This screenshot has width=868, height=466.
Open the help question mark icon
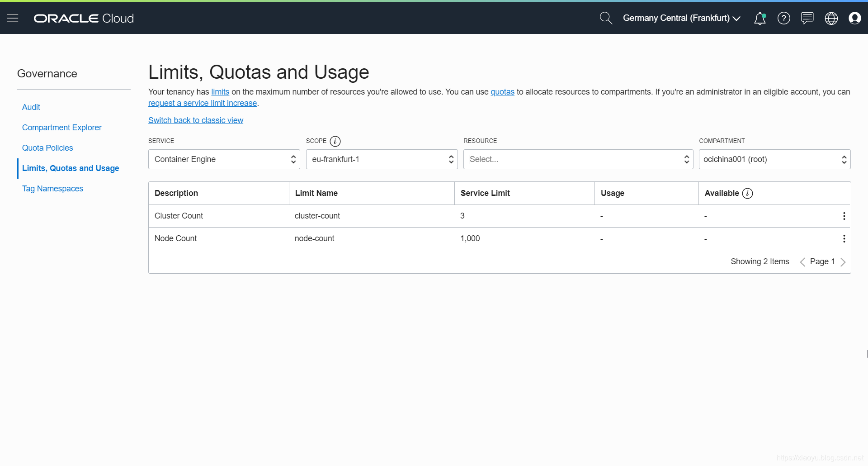pos(784,18)
